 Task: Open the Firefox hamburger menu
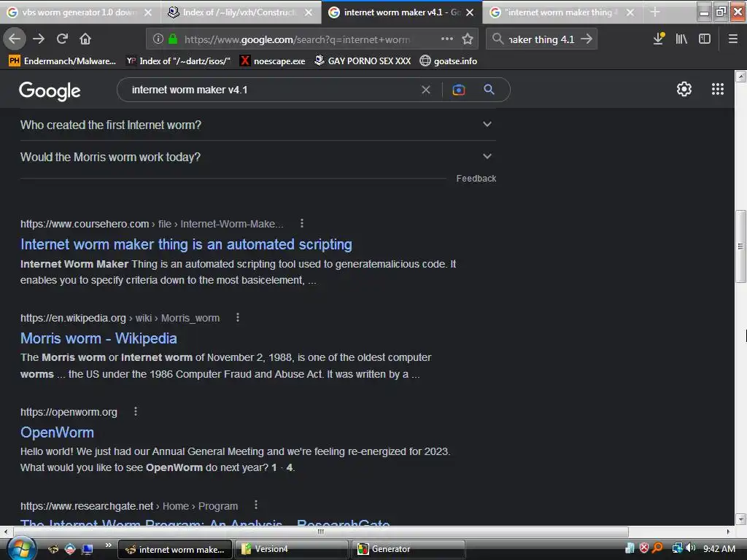(733, 39)
